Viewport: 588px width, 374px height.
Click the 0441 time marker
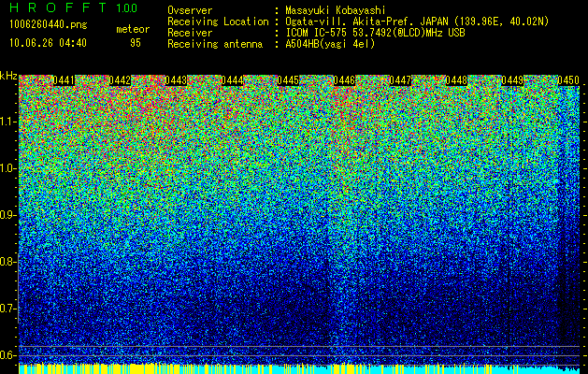65,80
